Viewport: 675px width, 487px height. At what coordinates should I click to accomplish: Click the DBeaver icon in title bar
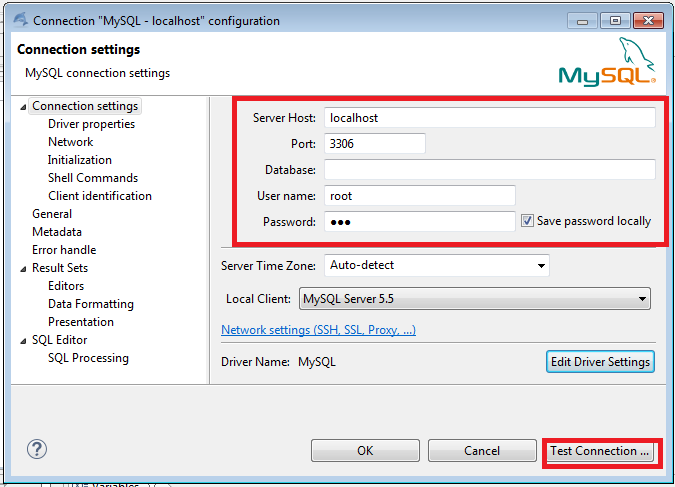(20, 20)
